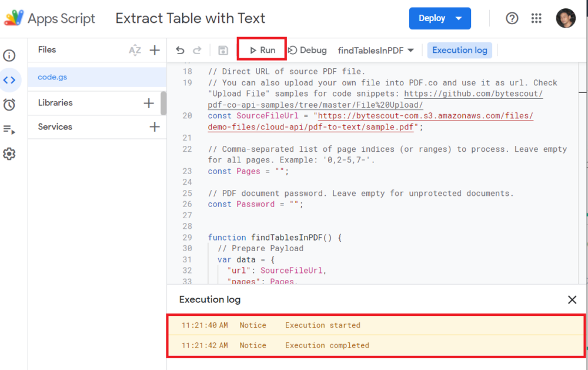This screenshot has width=588, height=370.
Task: Click the line 23 const Pages code
Action: [x=249, y=171]
